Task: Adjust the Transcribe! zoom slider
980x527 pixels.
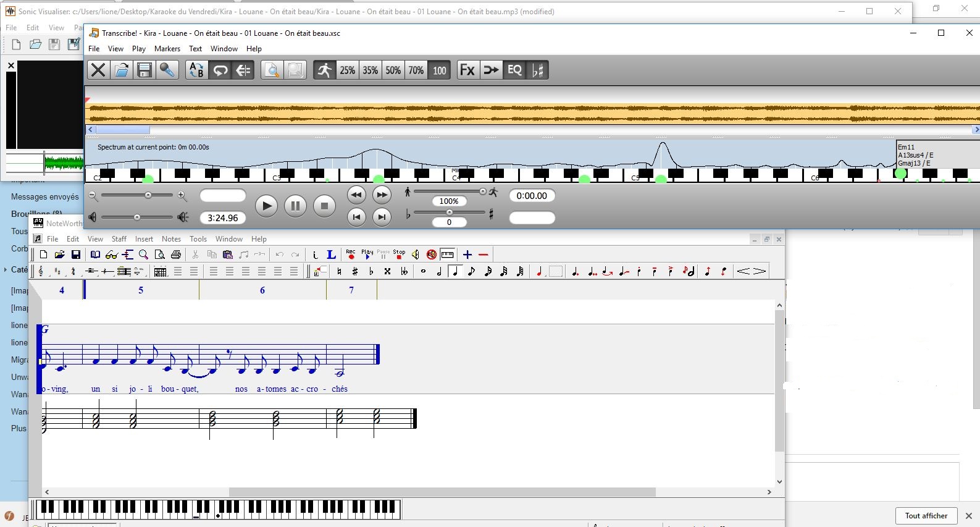Action: click(136, 195)
